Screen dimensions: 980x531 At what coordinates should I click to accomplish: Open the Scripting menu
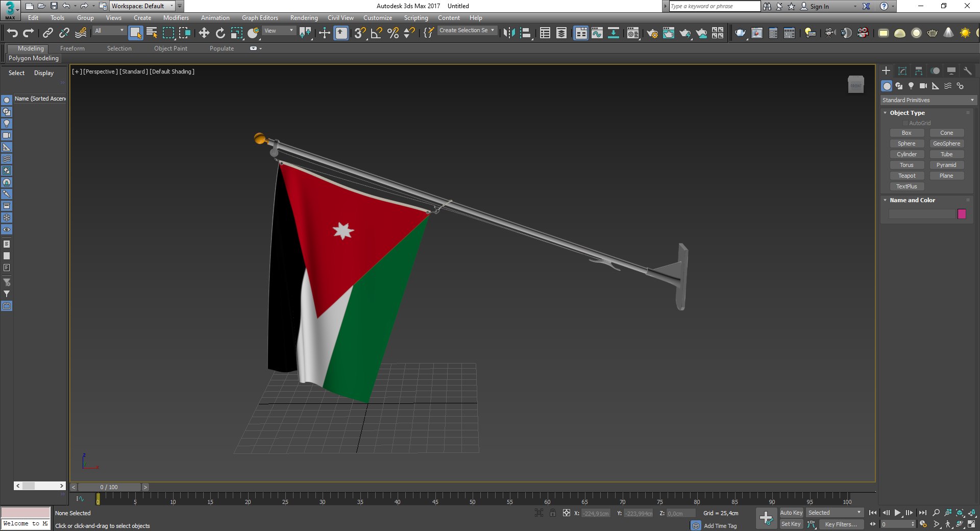pyautogui.click(x=416, y=18)
